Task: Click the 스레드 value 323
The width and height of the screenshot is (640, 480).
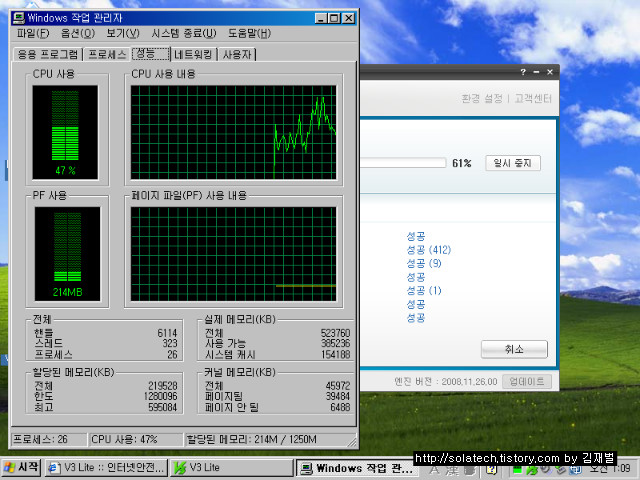Action: (170, 343)
